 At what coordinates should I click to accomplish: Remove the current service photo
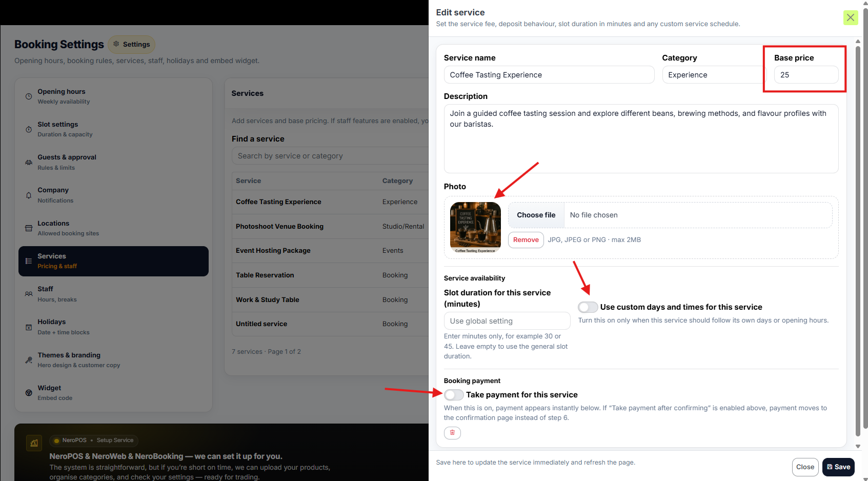pos(526,240)
